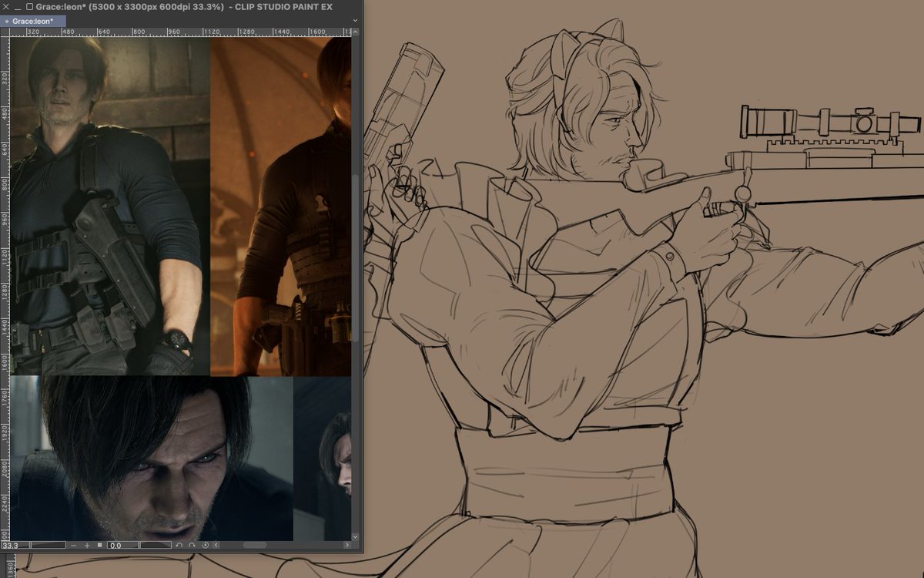Click the window title text CLIP STUDIO PAINT EX
This screenshot has width=924, height=578.
coord(283,7)
